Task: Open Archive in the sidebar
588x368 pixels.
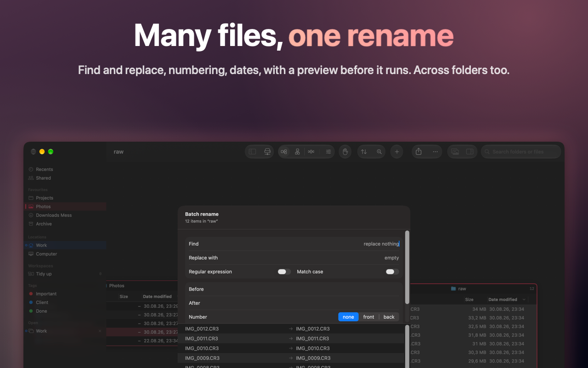Action: [x=65, y=224]
